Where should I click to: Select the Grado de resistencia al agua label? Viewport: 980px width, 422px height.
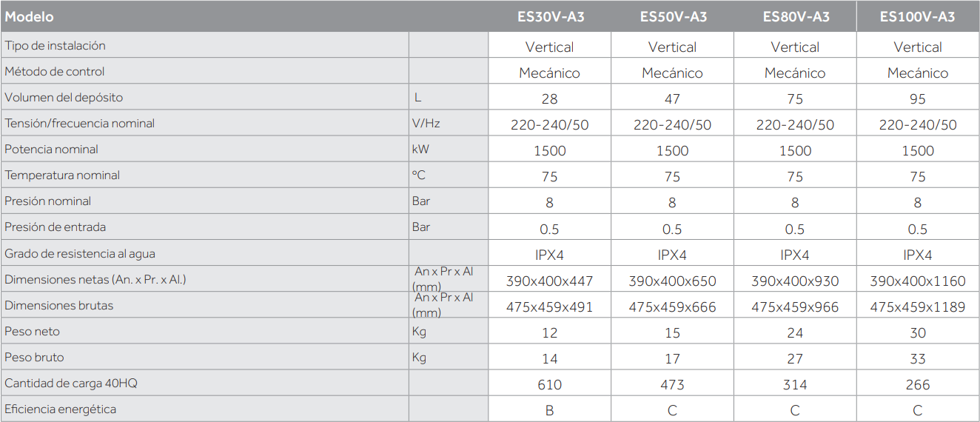click(80, 254)
